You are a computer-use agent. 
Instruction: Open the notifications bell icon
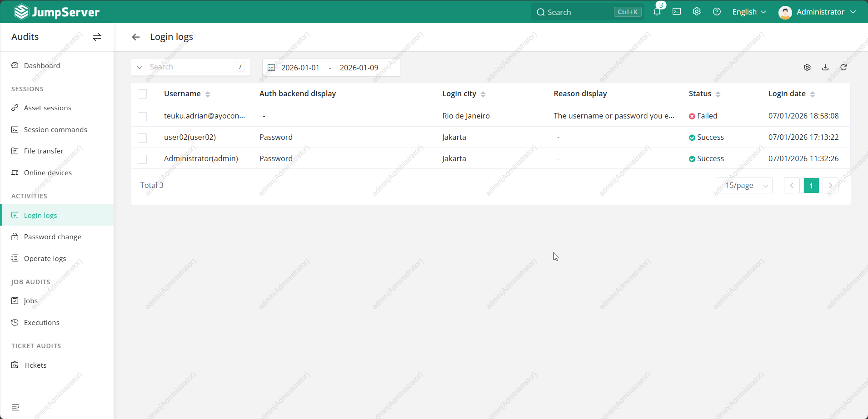tap(657, 12)
